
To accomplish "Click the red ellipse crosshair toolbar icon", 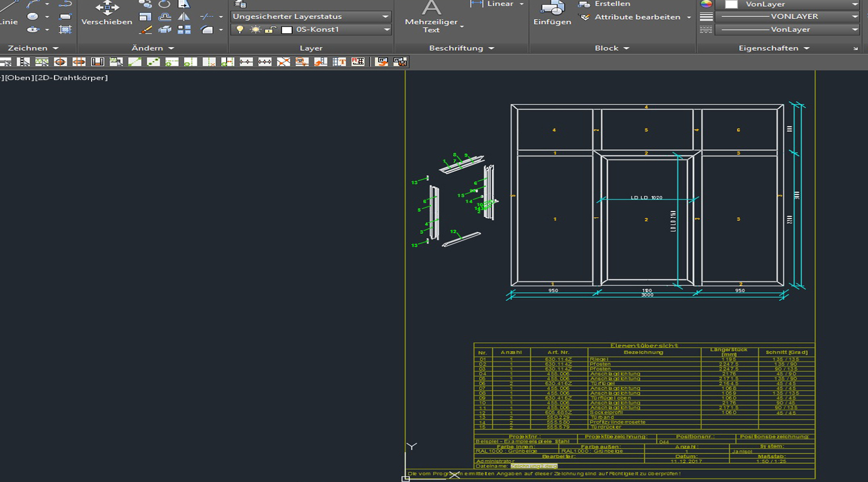I will [x=79, y=62].
